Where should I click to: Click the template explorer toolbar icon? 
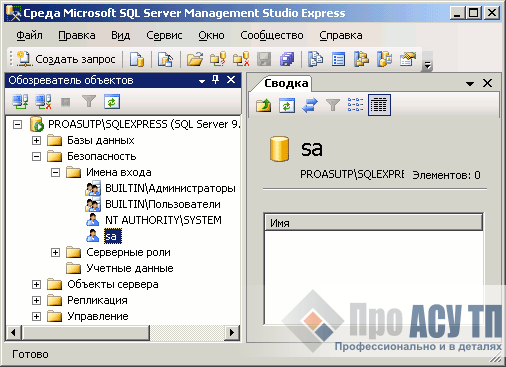click(384, 59)
